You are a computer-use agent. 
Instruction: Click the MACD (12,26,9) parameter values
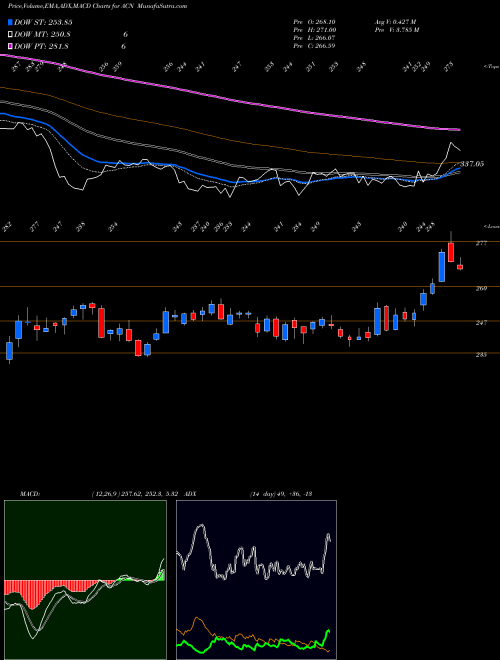(136, 493)
